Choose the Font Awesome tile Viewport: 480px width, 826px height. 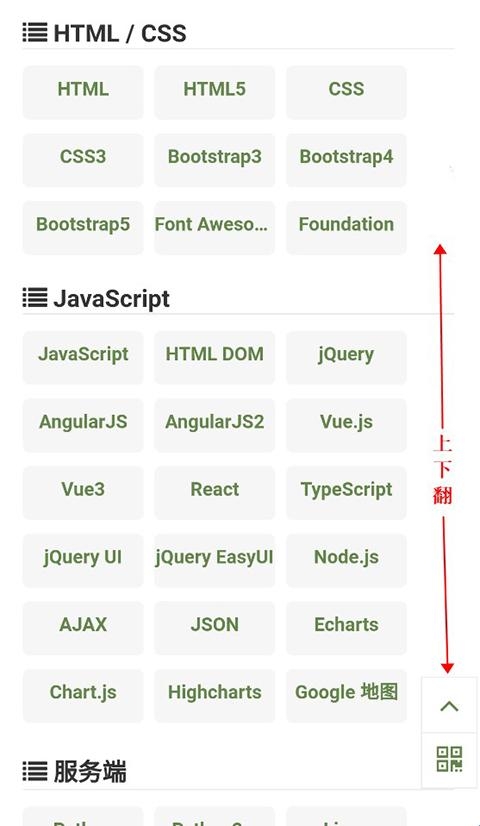pos(214,227)
